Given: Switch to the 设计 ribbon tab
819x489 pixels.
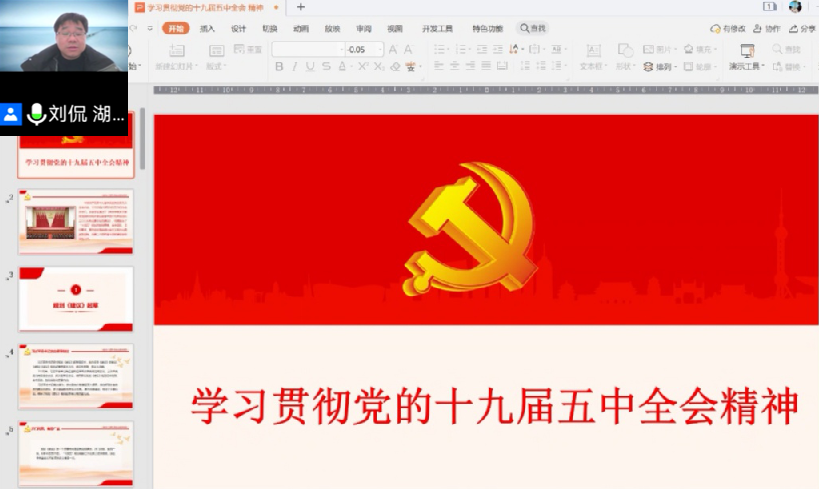Looking at the screenshot, I should tap(238, 29).
